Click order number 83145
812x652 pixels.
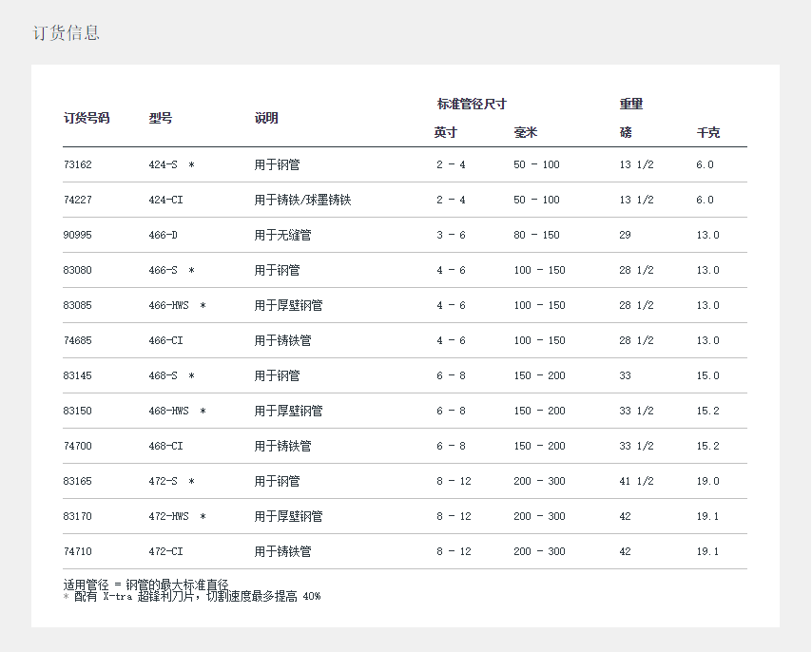[78, 376]
